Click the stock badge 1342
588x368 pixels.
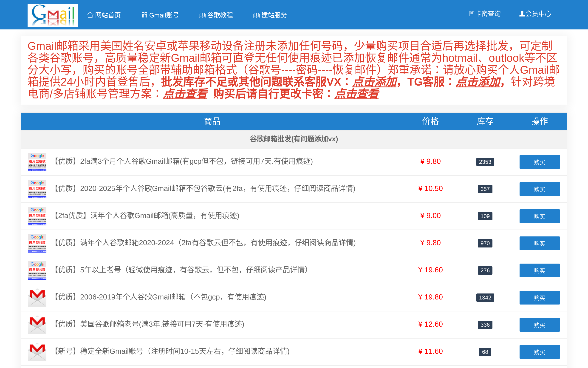[485, 297]
